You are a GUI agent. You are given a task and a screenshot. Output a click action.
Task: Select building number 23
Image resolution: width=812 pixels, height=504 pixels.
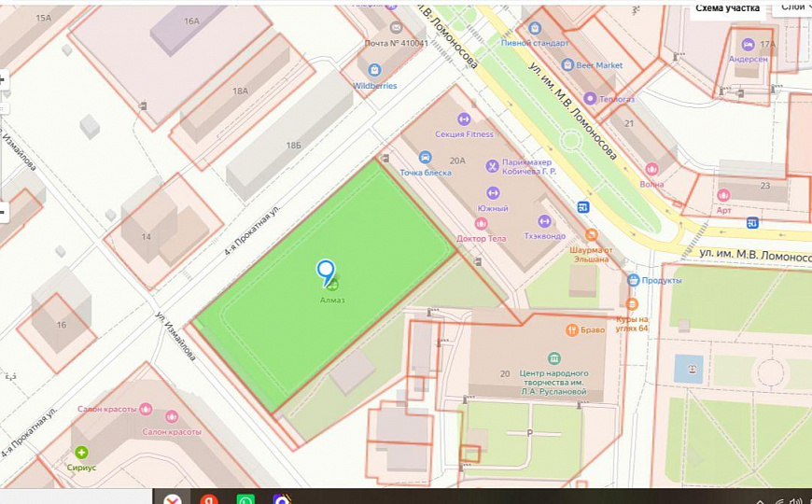coord(765,186)
